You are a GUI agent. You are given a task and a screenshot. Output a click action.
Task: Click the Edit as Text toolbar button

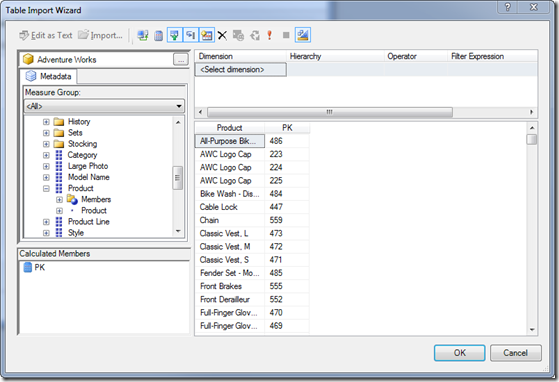tap(46, 35)
